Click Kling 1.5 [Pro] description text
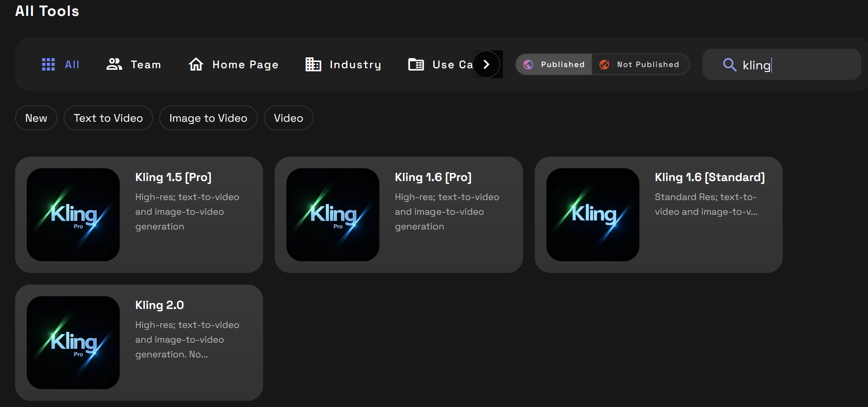The width and height of the screenshot is (868, 407). [x=187, y=212]
